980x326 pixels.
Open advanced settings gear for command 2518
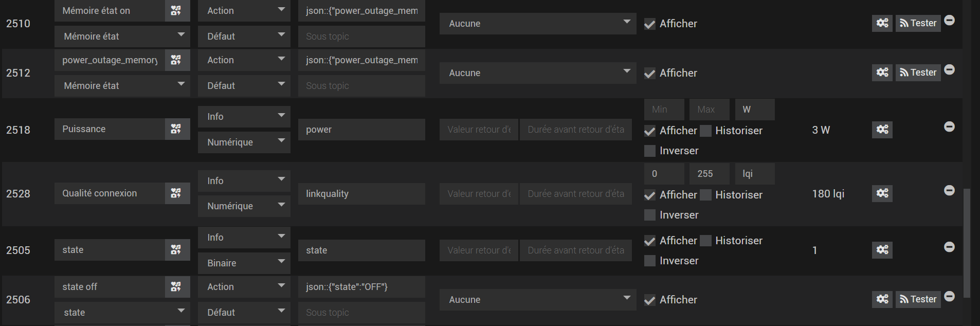882,130
